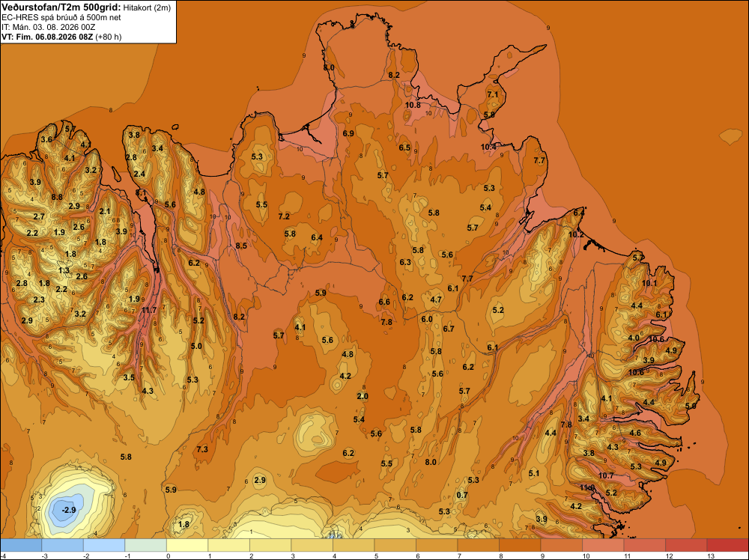Click the 7.3 temperature value
This screenshot has height=560, width=749.
[202, 449]
